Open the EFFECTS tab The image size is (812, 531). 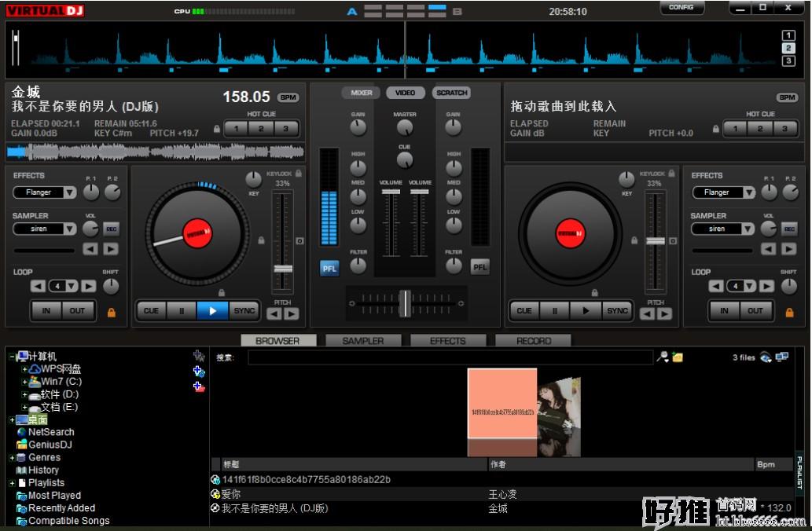click(x=448, y=341)
